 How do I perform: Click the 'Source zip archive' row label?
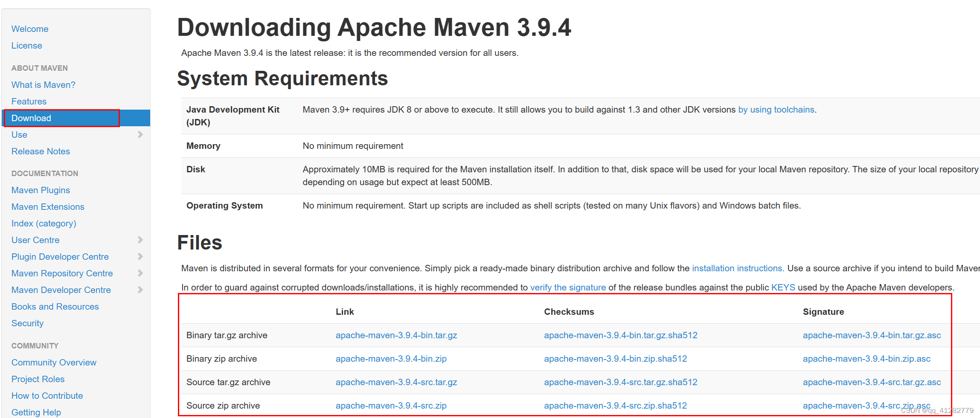223,406
